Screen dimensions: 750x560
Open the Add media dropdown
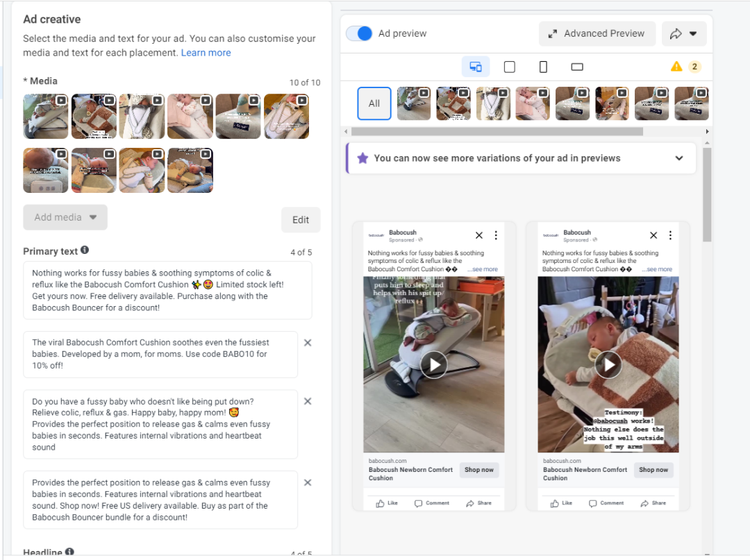pos(65,217)
